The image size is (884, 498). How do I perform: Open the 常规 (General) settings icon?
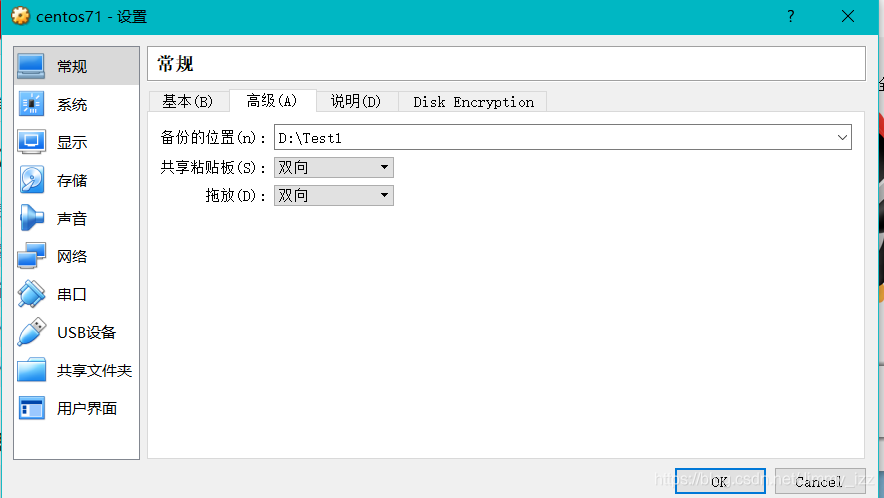31,66
